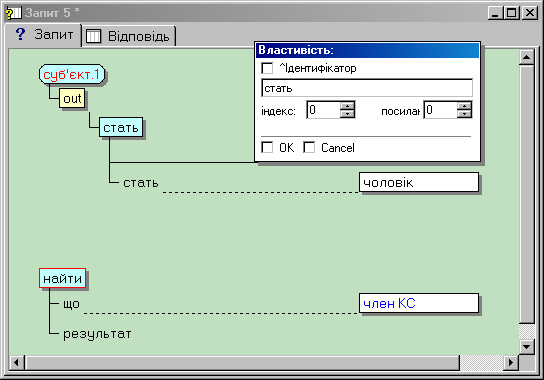This screenshot has height=380, width=544.
Task: Click the результат property label
Action: point(97,334)
